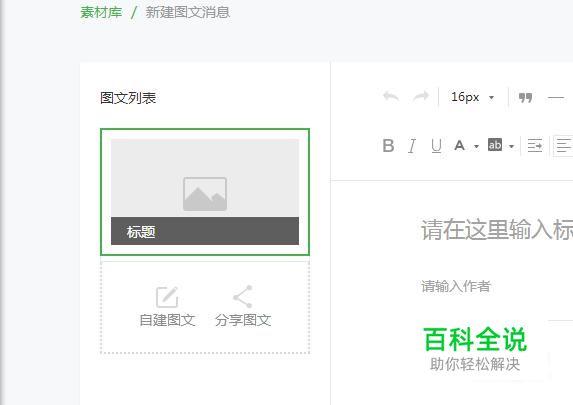Toggle bold formatting

pyautogui.click(x=388, y=145)
